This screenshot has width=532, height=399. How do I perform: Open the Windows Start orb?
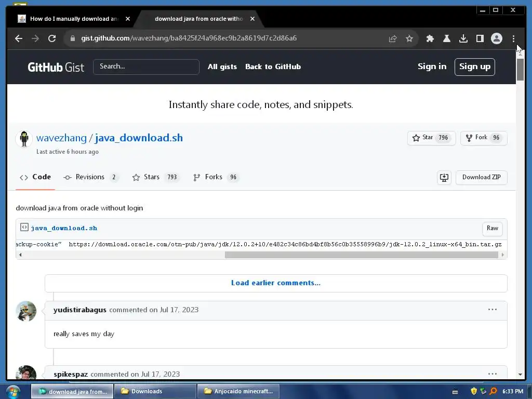[x=12, y=392]
